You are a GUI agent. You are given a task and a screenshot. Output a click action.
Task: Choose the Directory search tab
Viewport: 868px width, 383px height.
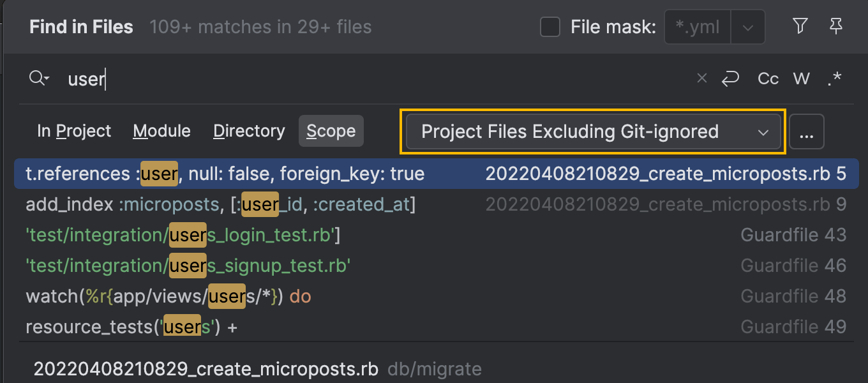pyautogui.click(x=249, y=131)
